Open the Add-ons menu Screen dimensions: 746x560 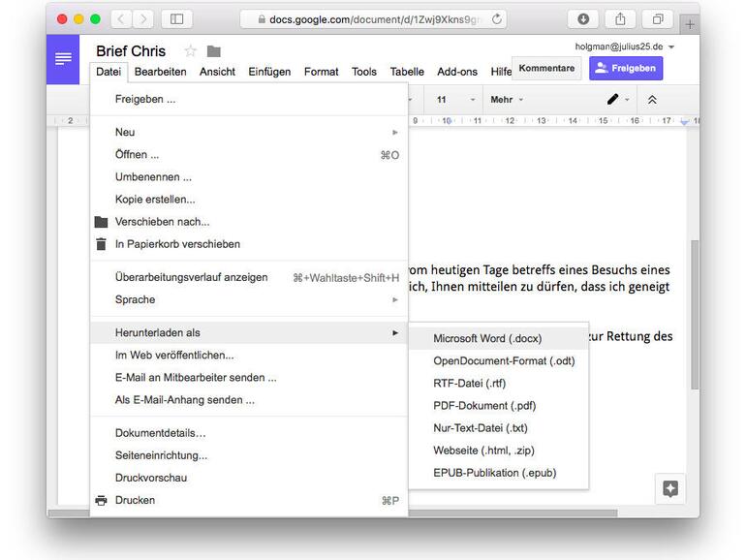click(457, 72)
